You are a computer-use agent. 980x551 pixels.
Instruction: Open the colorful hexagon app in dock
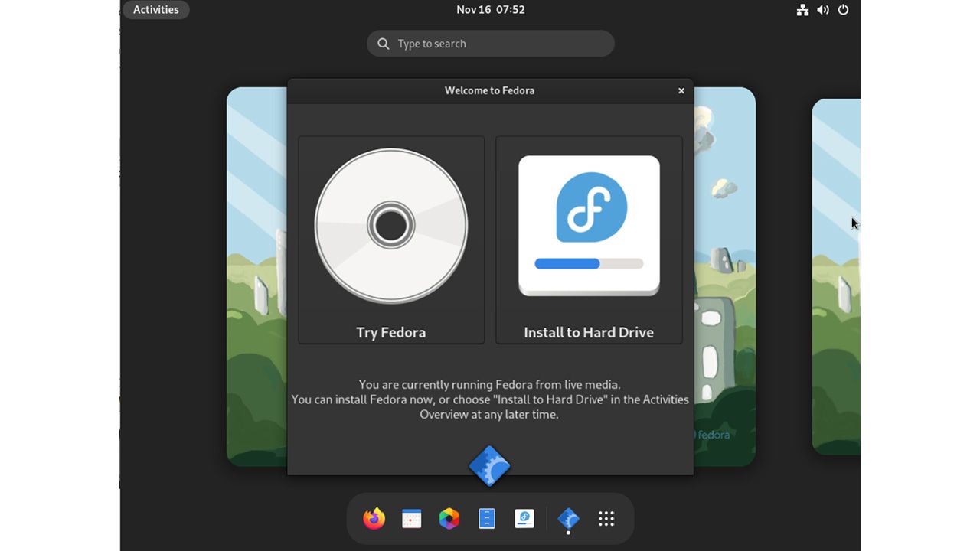tap(449, 518)
